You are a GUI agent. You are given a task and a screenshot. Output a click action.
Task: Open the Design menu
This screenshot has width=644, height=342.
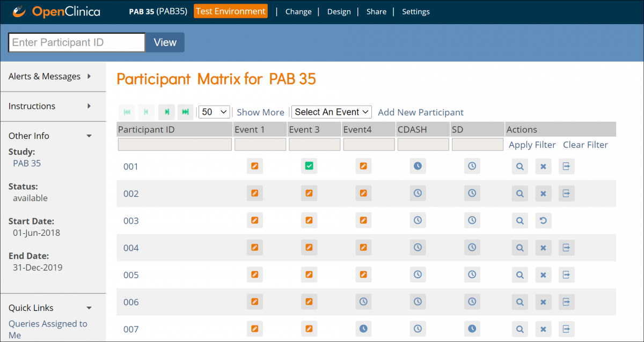(x=339, y=11)
